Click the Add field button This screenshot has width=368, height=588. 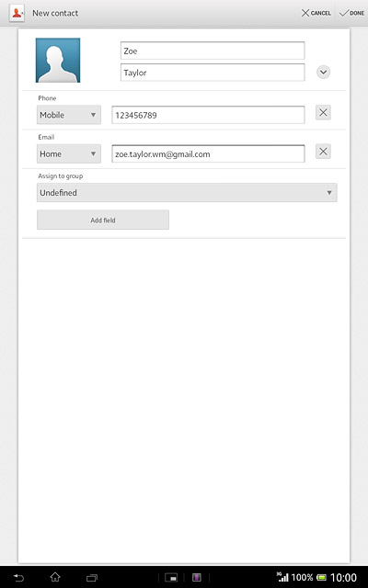(x=103, y=220)
